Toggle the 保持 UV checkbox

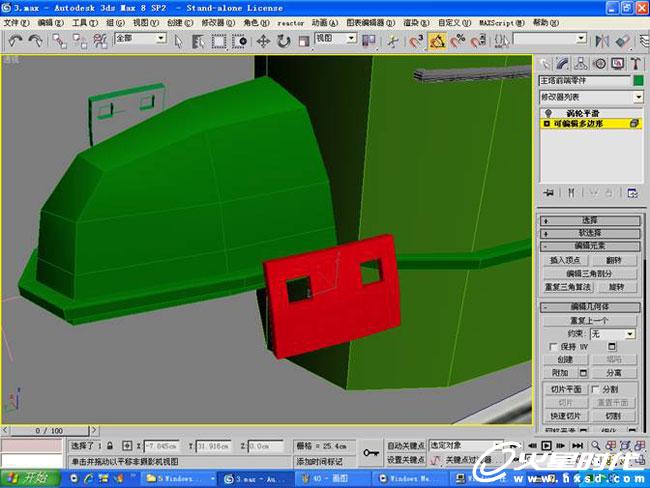point(553,346)
